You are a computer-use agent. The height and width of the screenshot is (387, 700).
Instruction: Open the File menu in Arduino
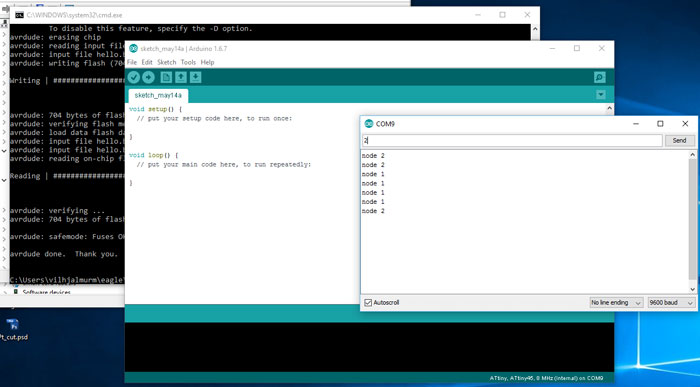tap(132, 62)
